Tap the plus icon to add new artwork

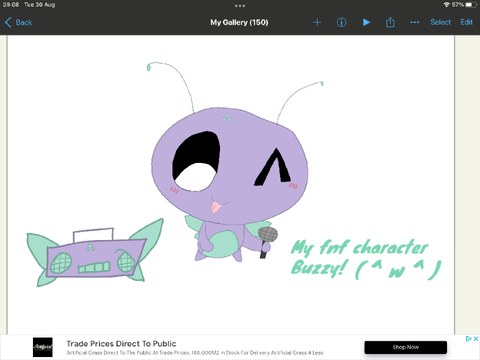[x=317, y=22]
